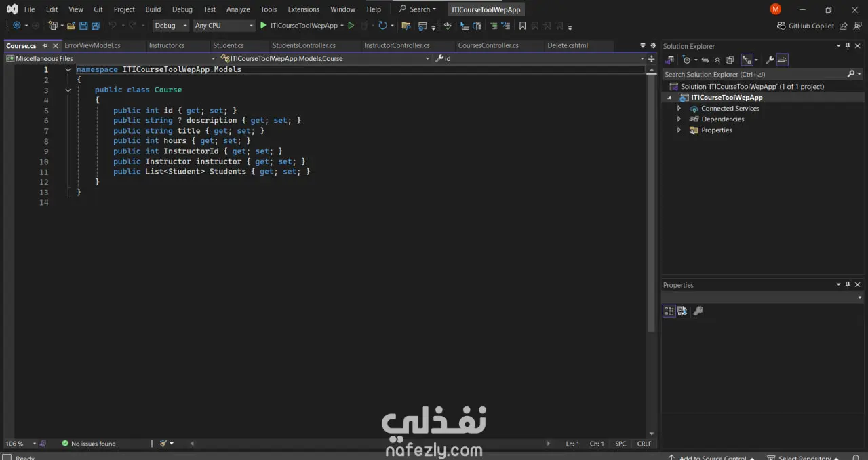Image resolution: width=868 pixels, height=460 pixels.
Task: Expand Connected Services node
Action: click(x=679, y=109)
